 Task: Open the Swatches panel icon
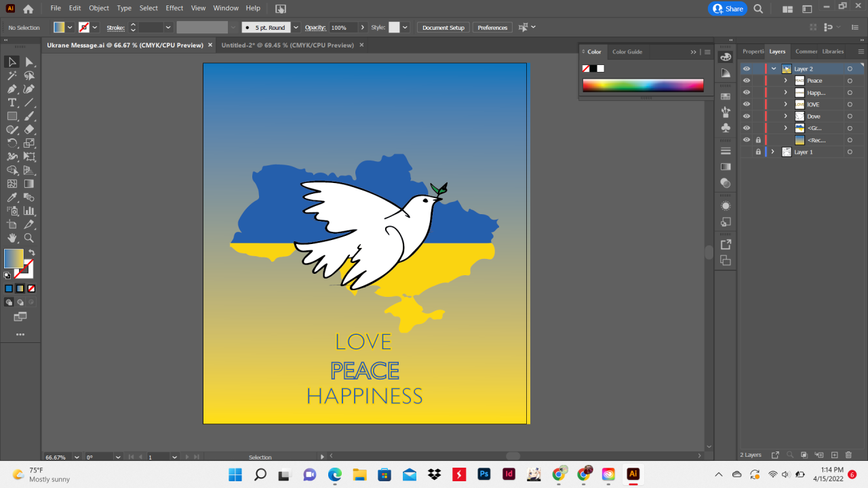726,97
